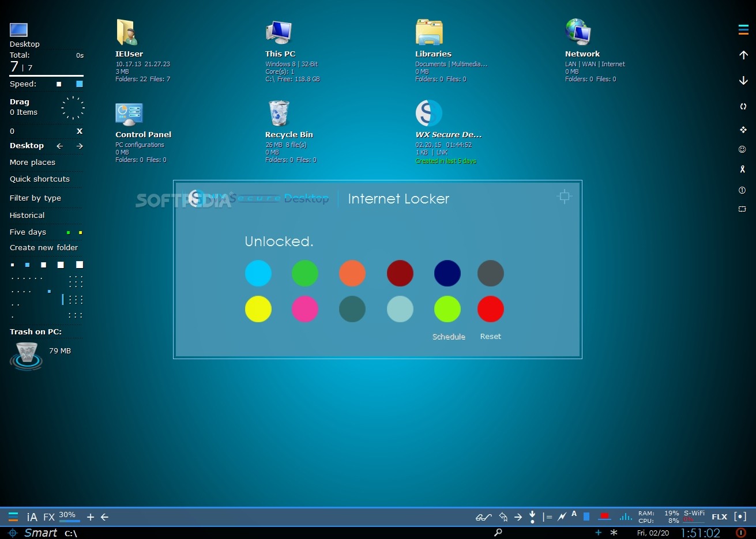Go to next place with Desktop right arrow
The width and height of the screenshot is (756, 539).
point(80,146)
